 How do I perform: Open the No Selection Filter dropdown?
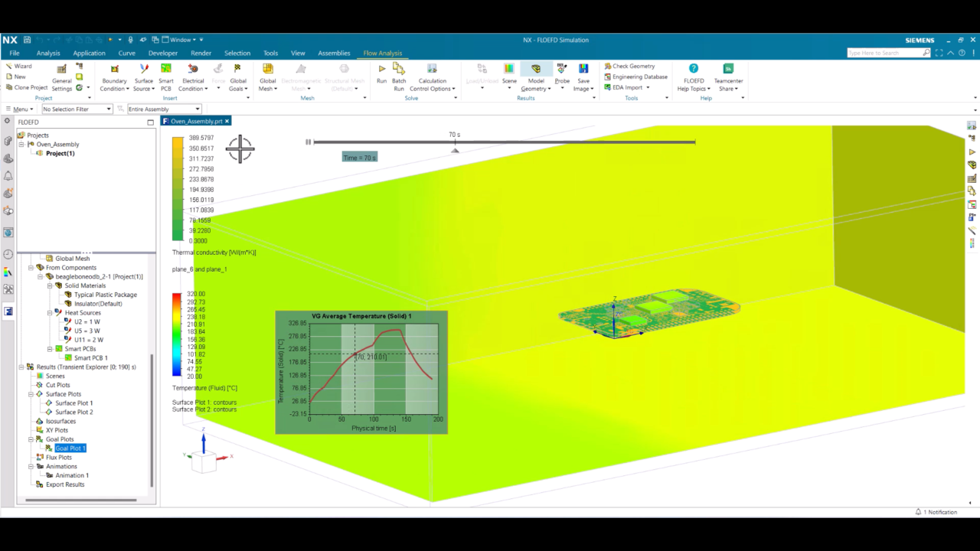(77, 109)
